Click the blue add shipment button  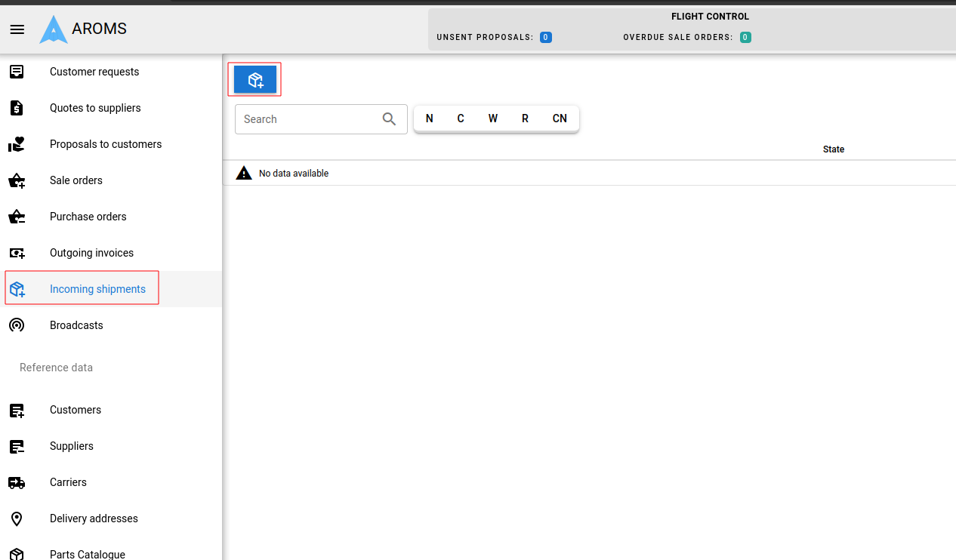(255, 79)
